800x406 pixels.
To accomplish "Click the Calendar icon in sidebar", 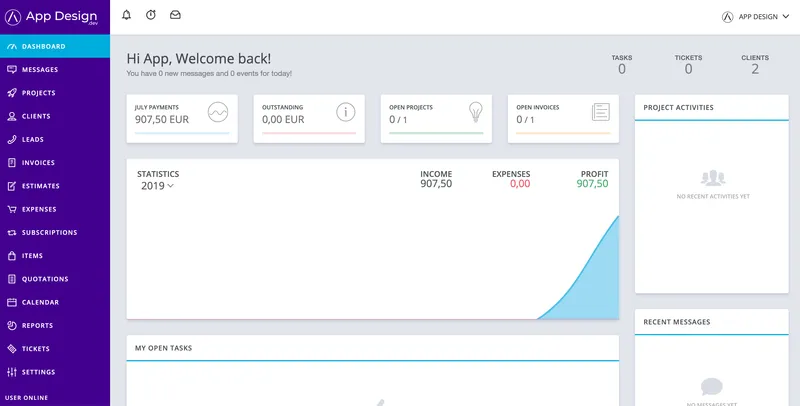I will pyautogui.click(x=12, y=302).
